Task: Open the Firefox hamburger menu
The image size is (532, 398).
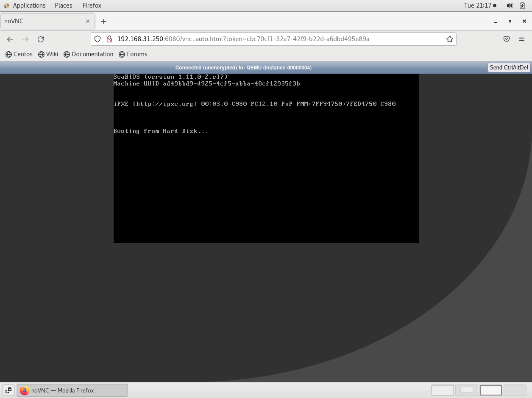Action: click(522, 39)
